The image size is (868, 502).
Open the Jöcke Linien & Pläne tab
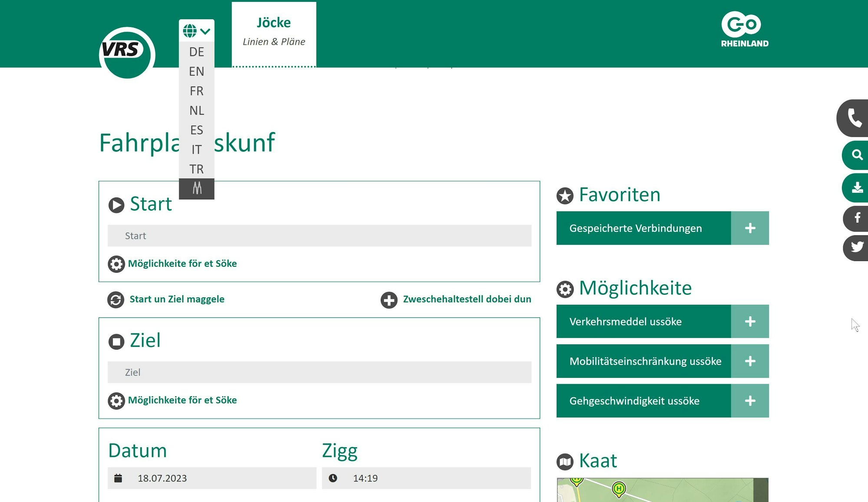274,32
